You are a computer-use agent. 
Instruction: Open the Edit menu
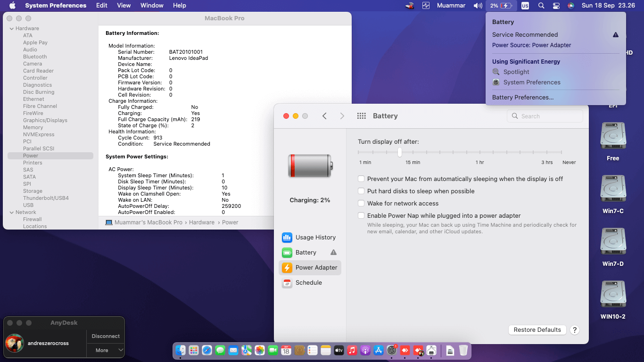(101, 6)
